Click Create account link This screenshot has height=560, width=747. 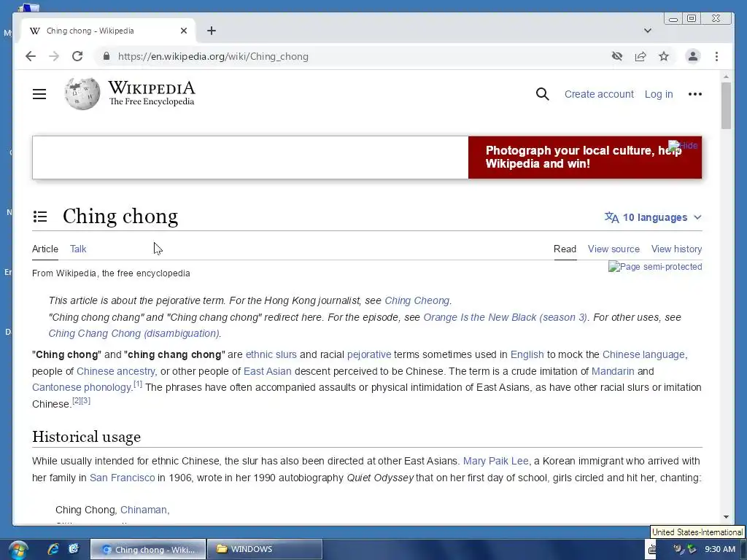[599, 94]
